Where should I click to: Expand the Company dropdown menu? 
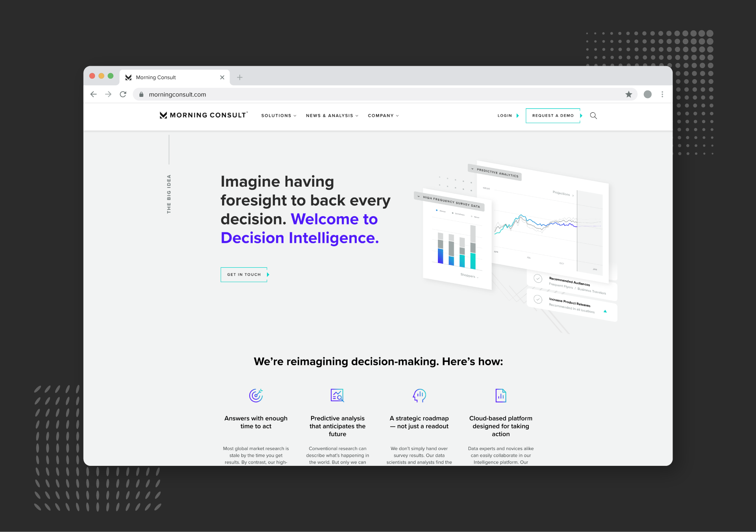(x=383, y=116)
